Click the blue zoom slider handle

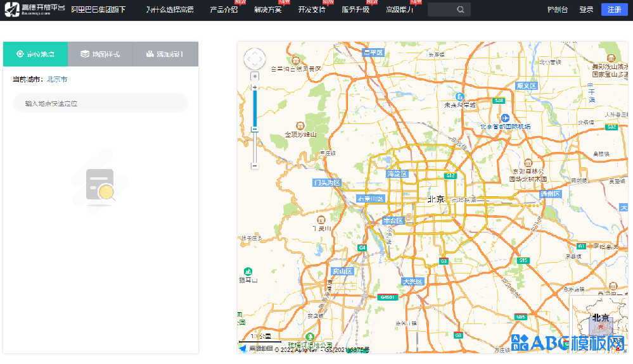255,129
